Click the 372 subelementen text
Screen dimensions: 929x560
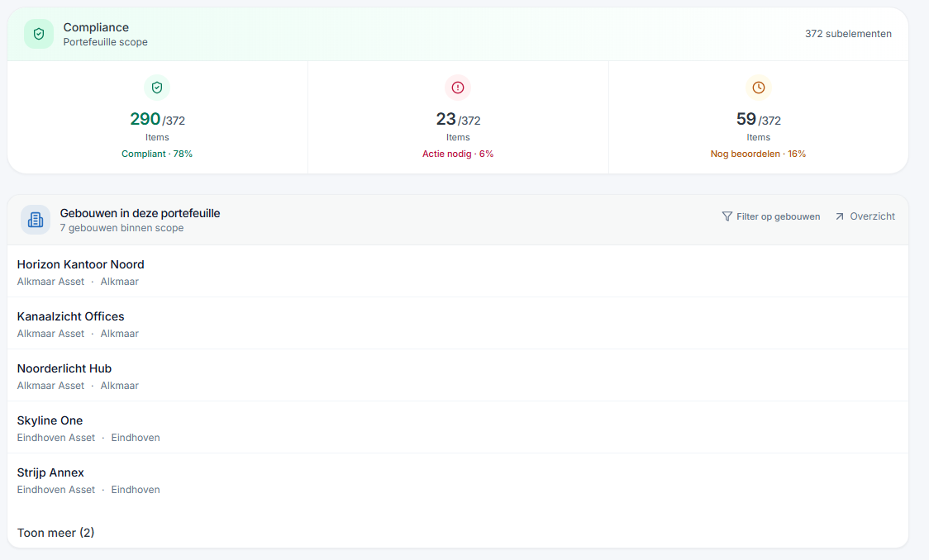pyautogui.click(x=848, y=34)
